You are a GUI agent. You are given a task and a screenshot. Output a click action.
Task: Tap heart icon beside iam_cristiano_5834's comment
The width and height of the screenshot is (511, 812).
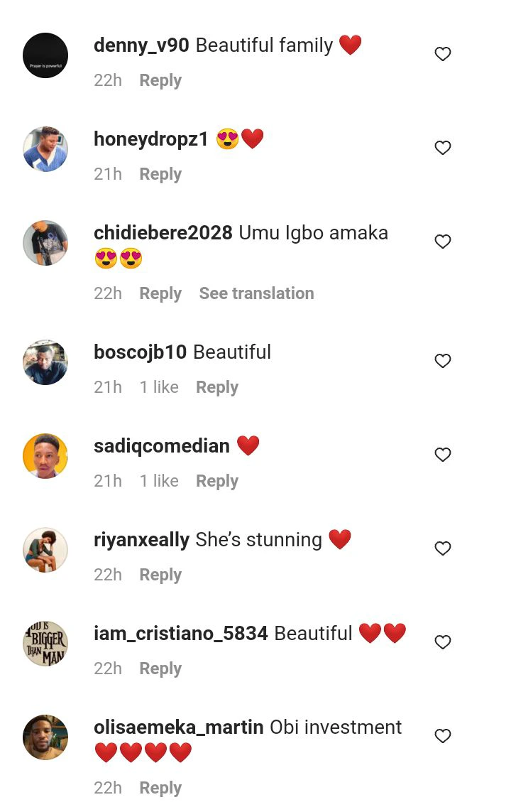click(x=443, y=642)
